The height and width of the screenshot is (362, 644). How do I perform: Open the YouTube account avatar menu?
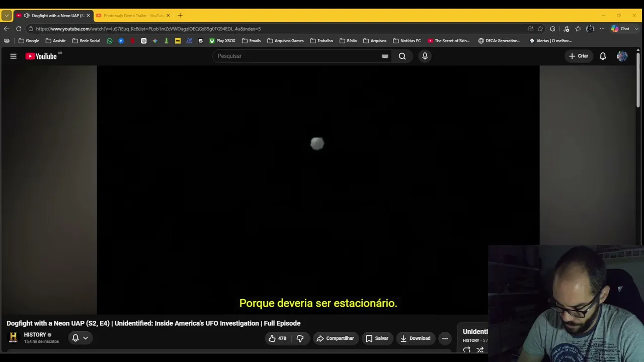point(622,56)
